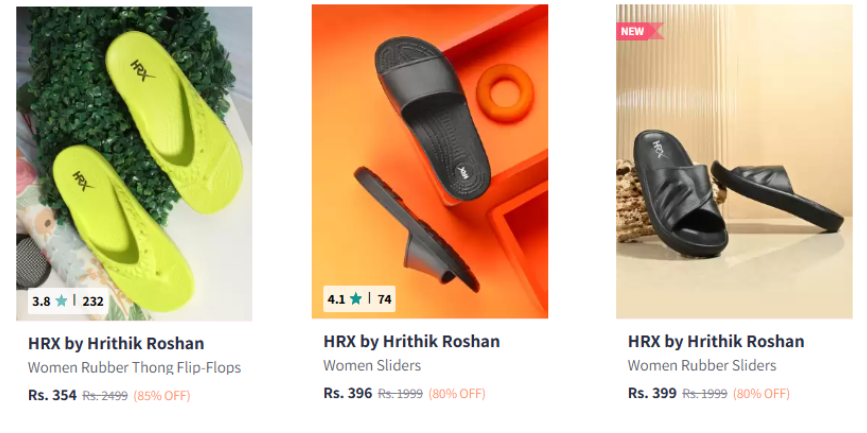Open HRX brand title above Thong Flip-Flops
The height and width of the screenshot is (433, 867).
116,343
